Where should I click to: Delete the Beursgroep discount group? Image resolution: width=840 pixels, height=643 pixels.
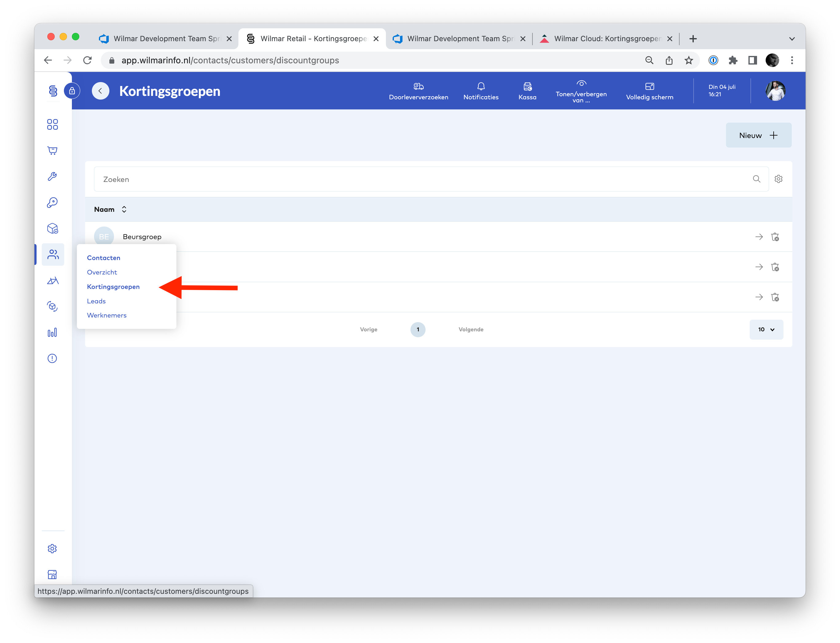pyautogui.click(x=775, y=237)
